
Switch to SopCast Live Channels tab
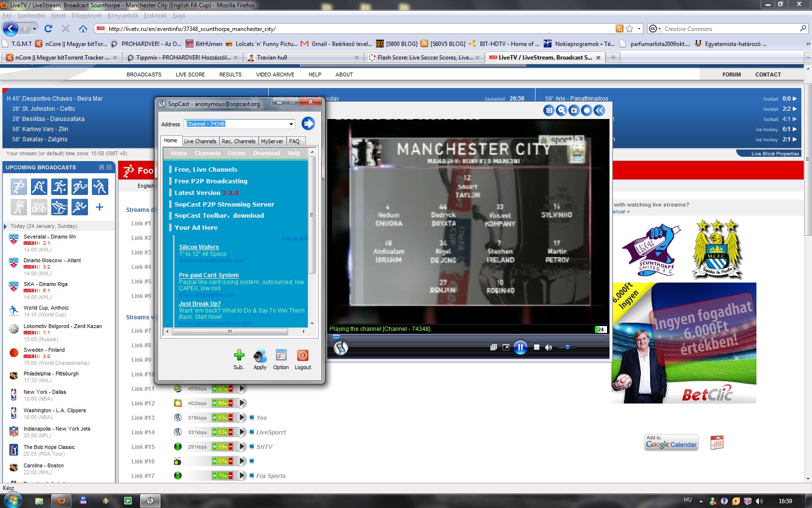click(x=200, y=141)
